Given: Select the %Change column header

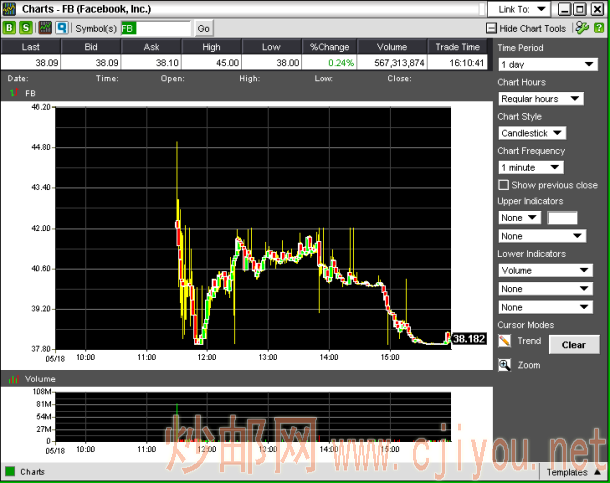Looking at the screenshot, I should (329, 47).
